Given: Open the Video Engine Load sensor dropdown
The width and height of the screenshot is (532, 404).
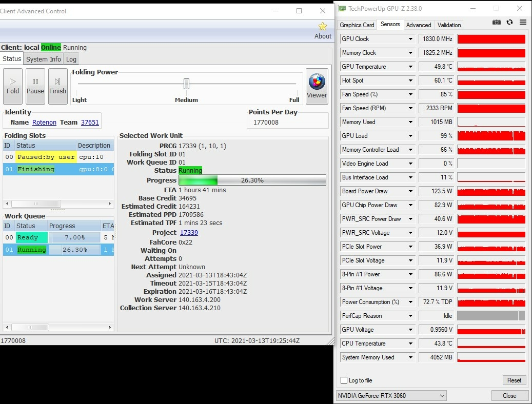Looking at the screenshot, I should (x=410, y=164).
